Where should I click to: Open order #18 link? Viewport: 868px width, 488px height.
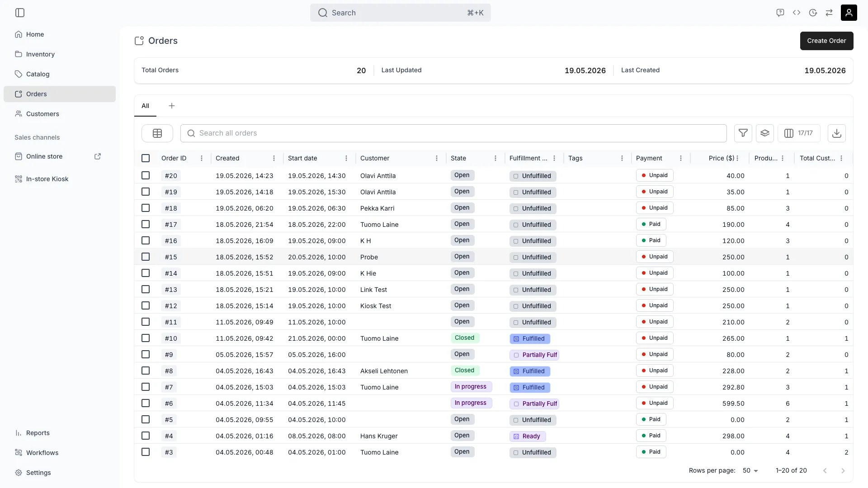[x=171, y=208]
